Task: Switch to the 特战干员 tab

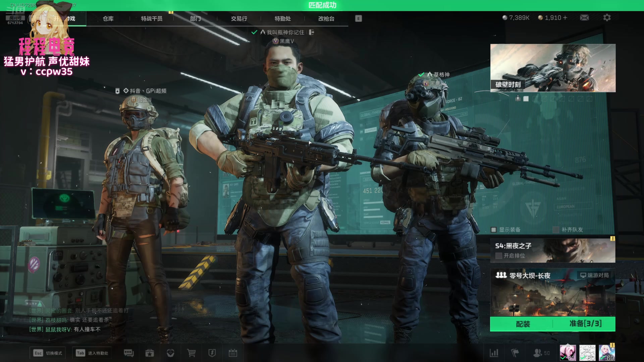Action: [x=152, y=18]
